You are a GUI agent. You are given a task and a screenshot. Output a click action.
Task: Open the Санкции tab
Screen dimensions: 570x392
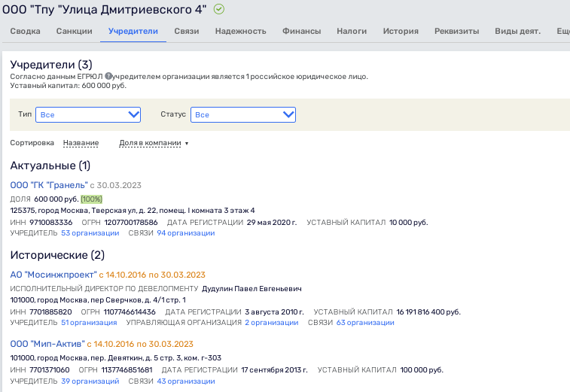tap(74, 32)
